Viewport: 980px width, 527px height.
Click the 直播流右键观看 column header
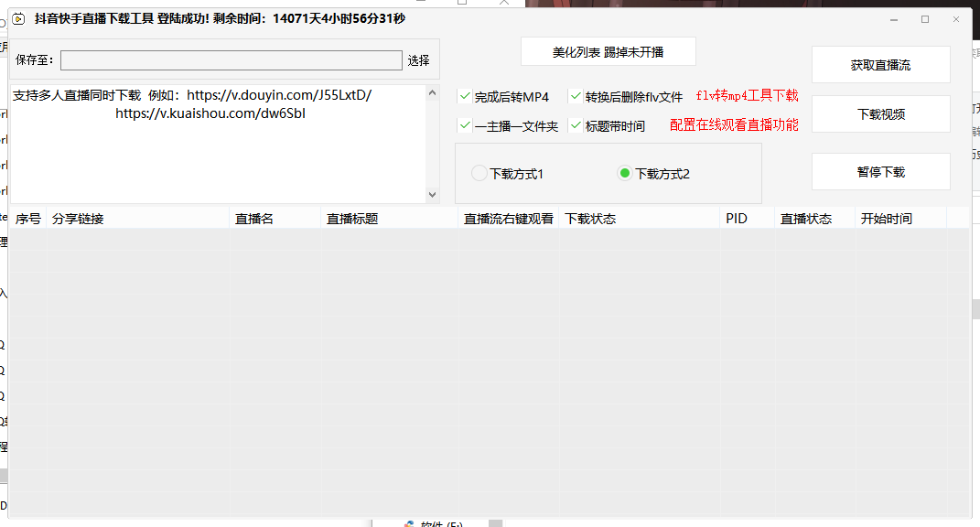coord(508,218)
